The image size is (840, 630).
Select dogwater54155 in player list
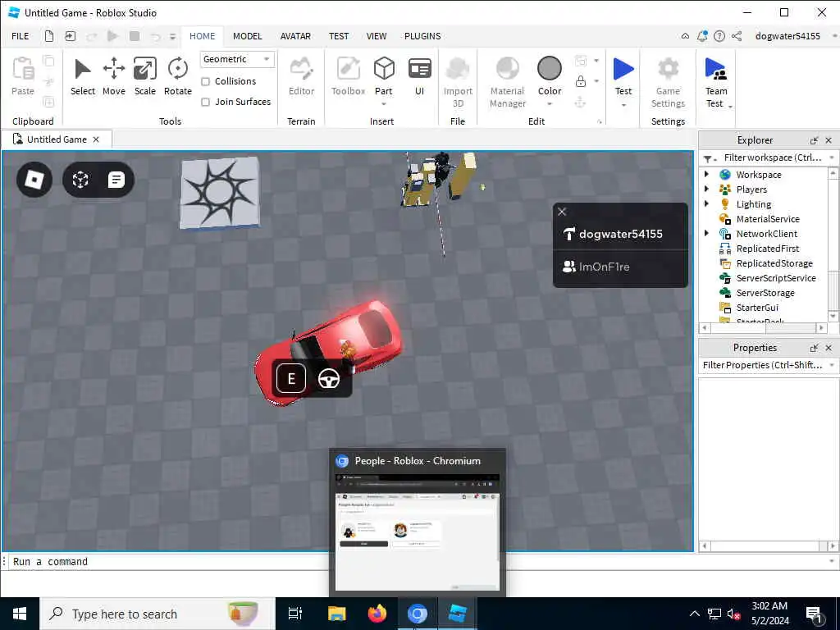point(620,234)
